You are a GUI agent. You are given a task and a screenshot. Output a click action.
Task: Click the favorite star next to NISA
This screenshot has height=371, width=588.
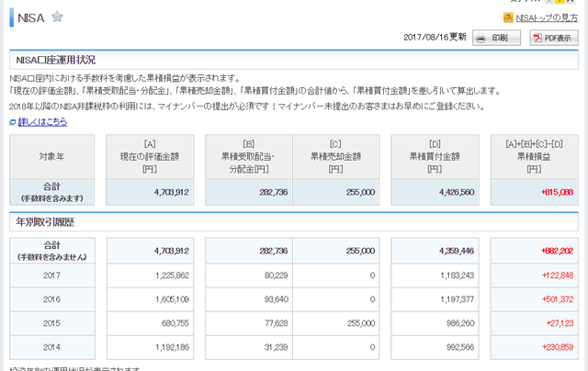click(57, 17)
